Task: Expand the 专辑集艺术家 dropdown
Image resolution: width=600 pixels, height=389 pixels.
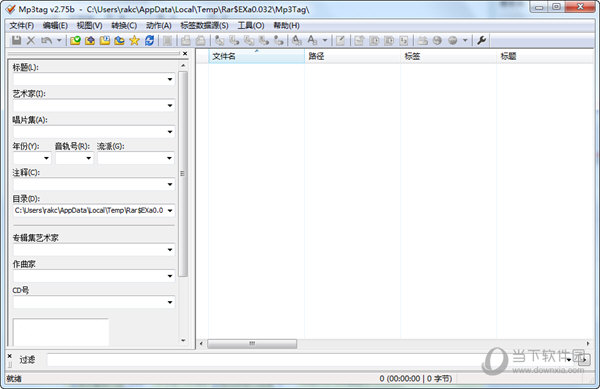Action: pyautogui.click(x=170, y=250)
